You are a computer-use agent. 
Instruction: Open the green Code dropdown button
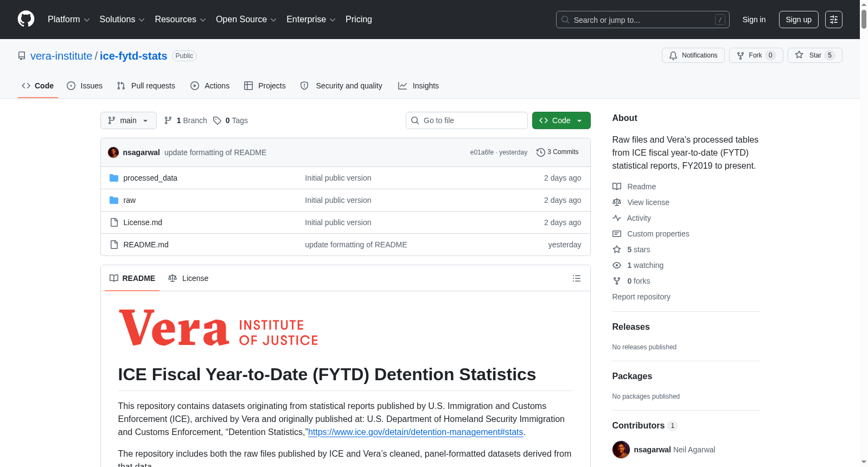tap(561, 120)
